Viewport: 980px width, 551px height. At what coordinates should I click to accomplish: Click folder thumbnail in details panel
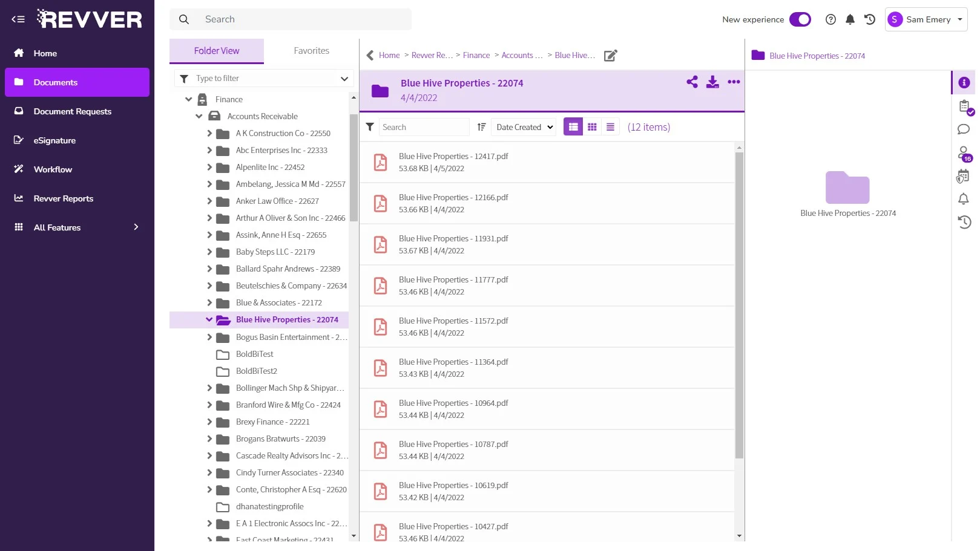pyautogui.click(x=847, y=187)
